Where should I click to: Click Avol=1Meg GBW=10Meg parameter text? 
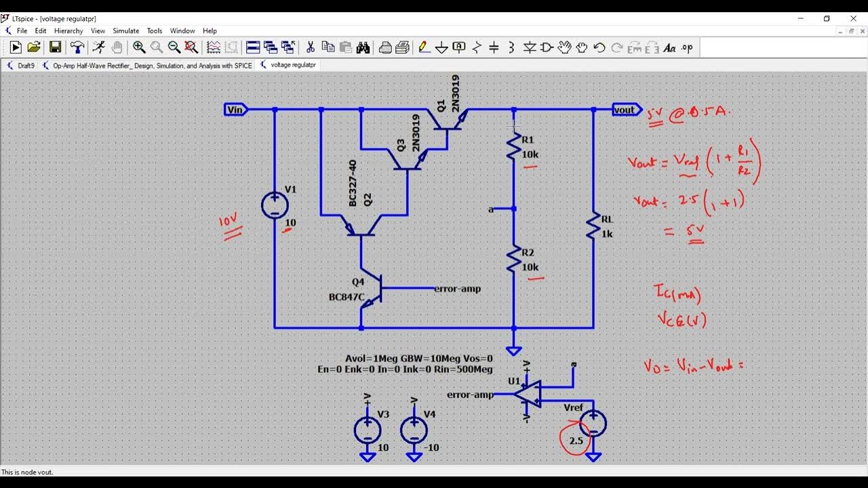pos(419,359)
